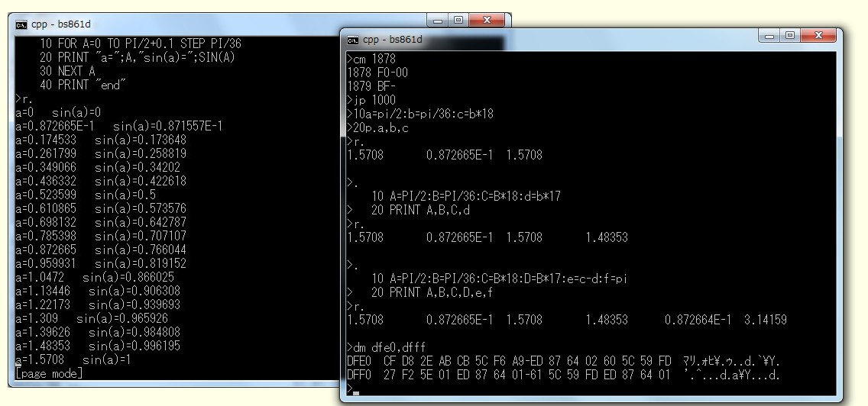Click output 'sin(a)=0.996195'
Screen dimensions: 868x406
(x=134, y=346)
